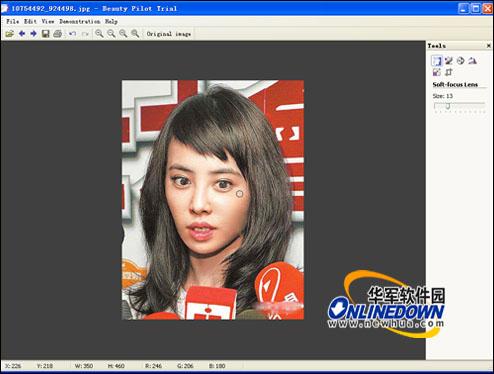Close the Tools panel
The image size is (494, 374).
click(489, 46)
